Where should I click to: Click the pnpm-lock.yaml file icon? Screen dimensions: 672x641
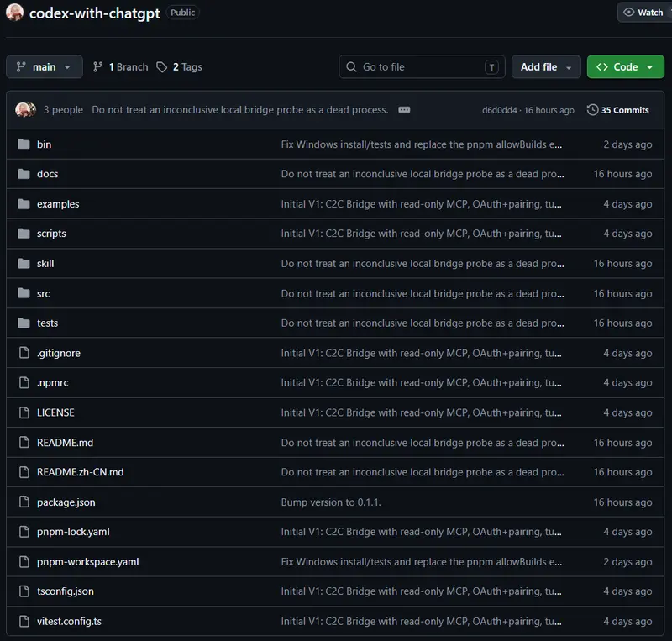click(x=24, y=532)
